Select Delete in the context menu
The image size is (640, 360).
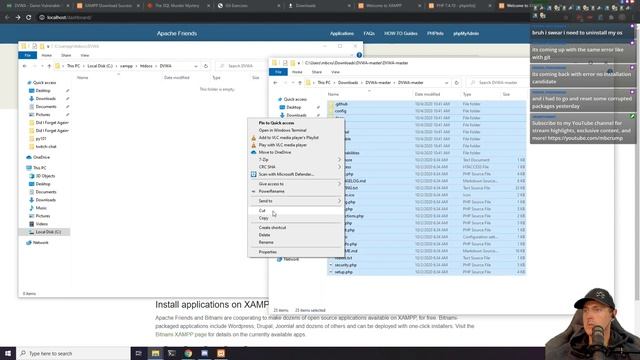(264, 235)
